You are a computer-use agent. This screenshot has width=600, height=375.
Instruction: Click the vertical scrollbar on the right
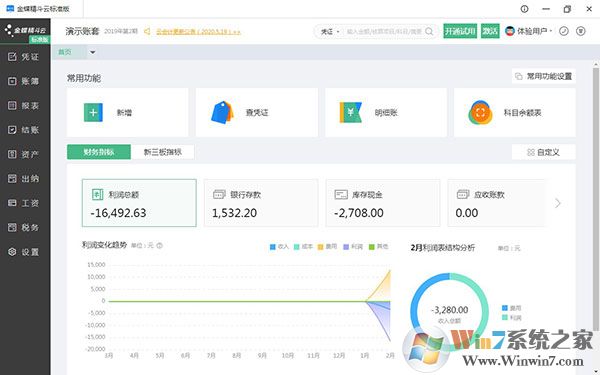pos(596,199)
